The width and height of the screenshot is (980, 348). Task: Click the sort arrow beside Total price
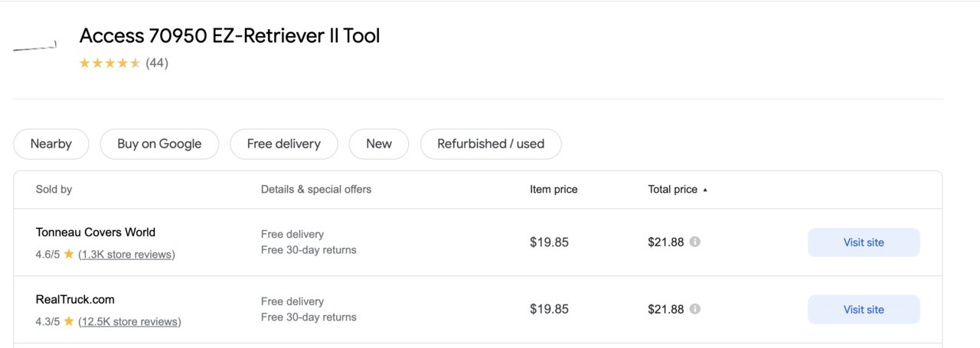click(705, 190)
